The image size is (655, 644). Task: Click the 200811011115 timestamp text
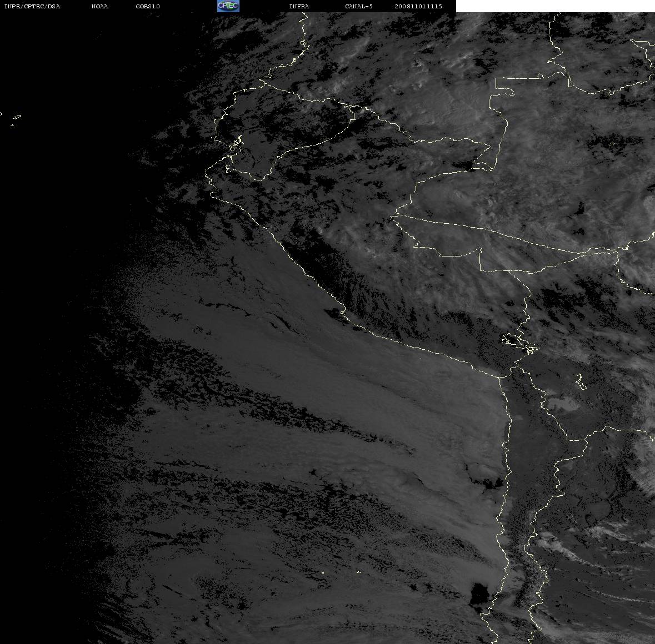click(418, 6)
